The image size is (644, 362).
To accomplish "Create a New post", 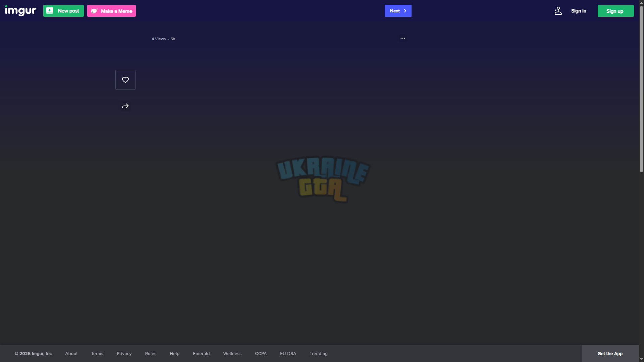I will coord(63,11).
